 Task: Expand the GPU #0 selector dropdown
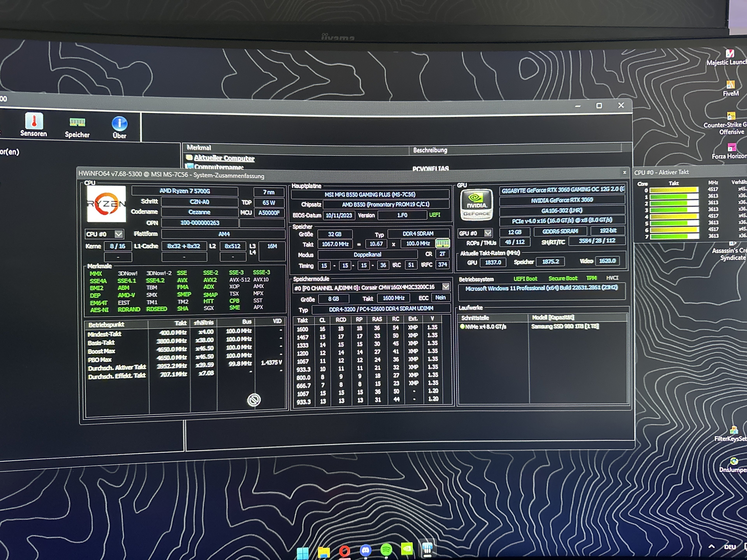tap(488, 233)
